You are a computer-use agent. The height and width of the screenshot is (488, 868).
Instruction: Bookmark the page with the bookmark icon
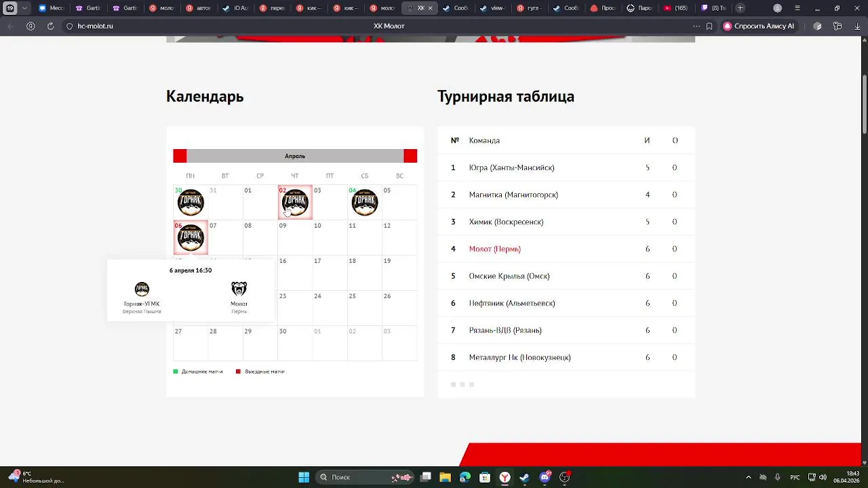709,26
